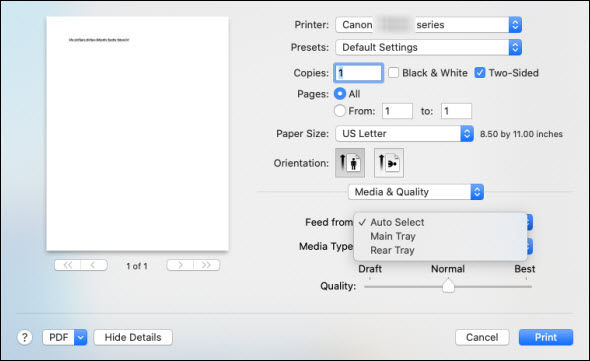Image resolution: width=590 pixels, height=361 pixels.
Task: Open the Printer dropdown
Action: click(428, 25)
